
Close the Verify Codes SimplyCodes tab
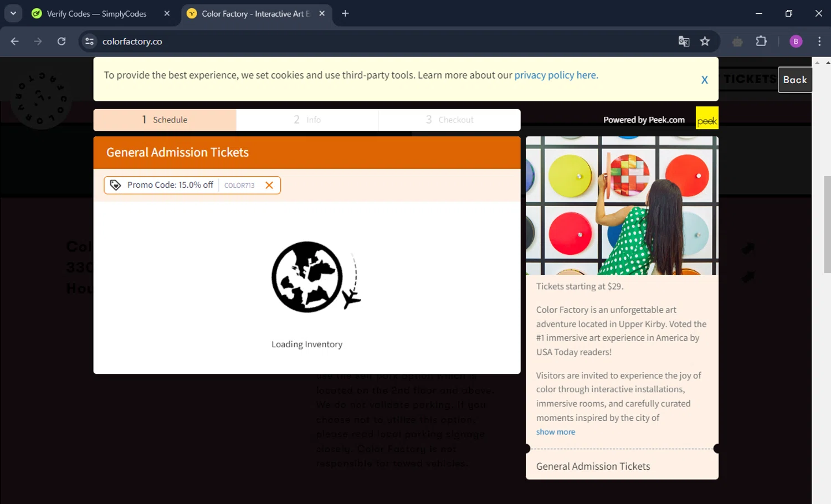[x=167, y=14]
